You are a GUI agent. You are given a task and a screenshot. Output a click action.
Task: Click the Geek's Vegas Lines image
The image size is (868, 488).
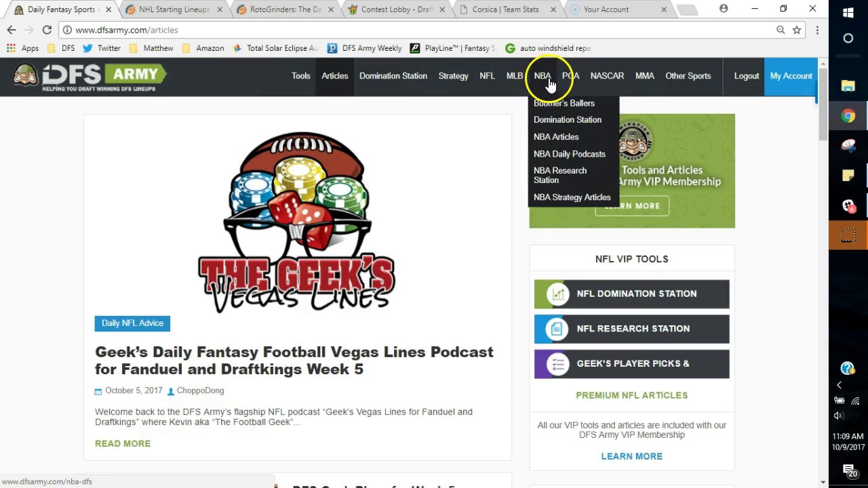tap(297, 222)
